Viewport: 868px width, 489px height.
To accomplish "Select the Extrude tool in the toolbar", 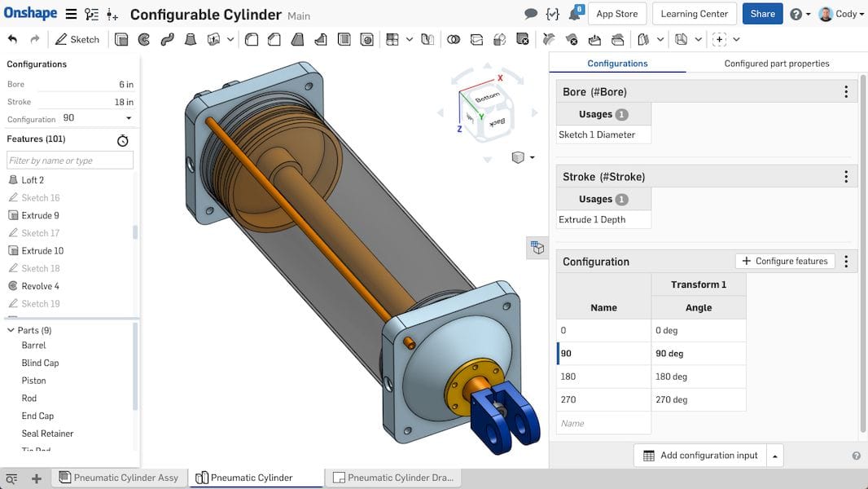I will tap(121, 39).
